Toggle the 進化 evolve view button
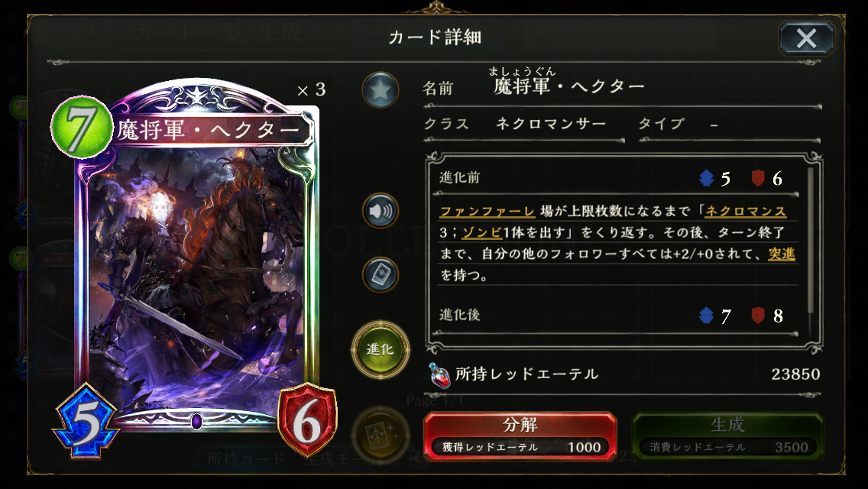 pos(381,349)
